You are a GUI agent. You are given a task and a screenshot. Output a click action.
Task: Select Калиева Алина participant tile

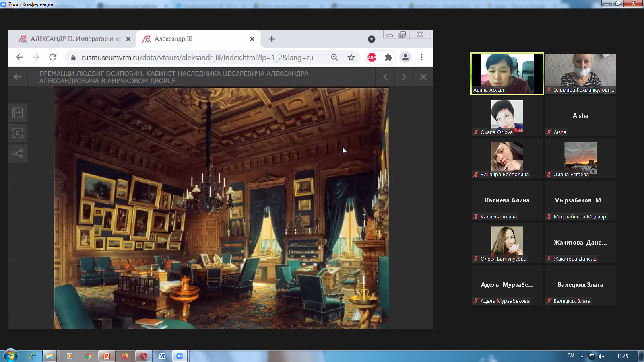507,201
